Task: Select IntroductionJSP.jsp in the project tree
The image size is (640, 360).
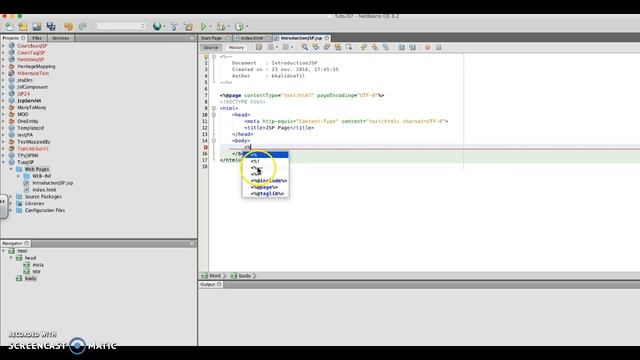Action: coord(53,183)
